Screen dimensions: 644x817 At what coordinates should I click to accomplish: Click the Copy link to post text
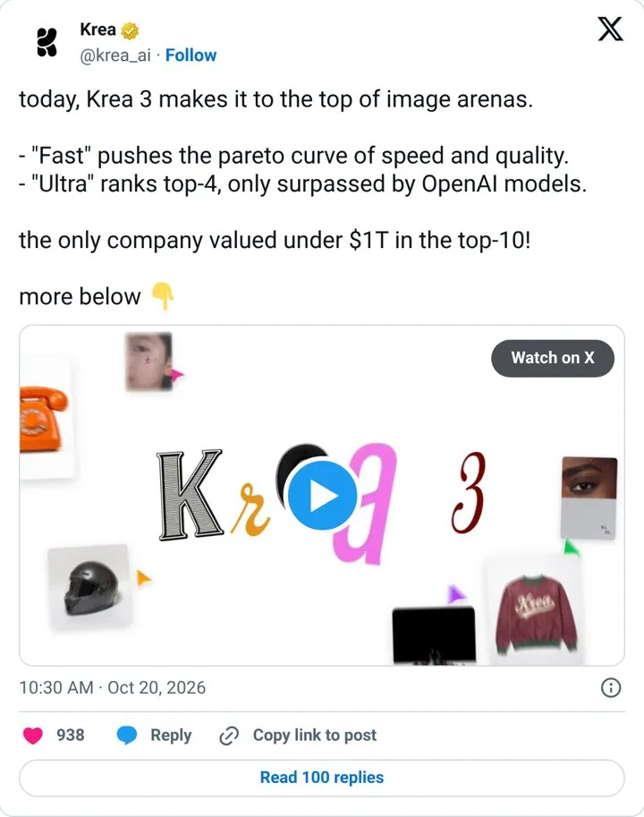[x=315, y=736]
